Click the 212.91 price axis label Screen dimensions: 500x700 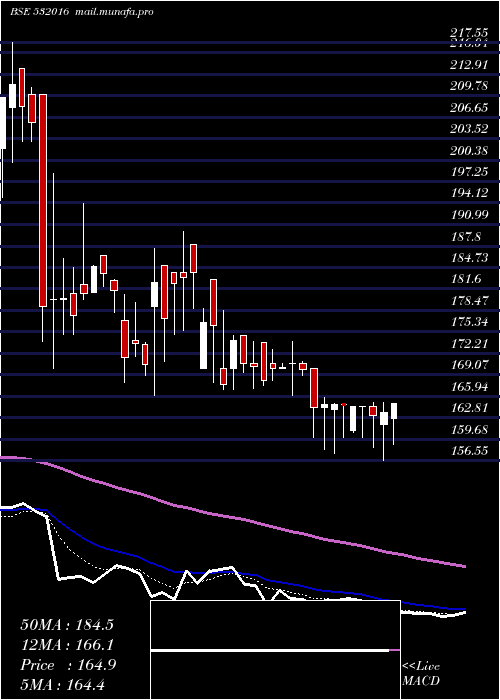pos(468,65)
